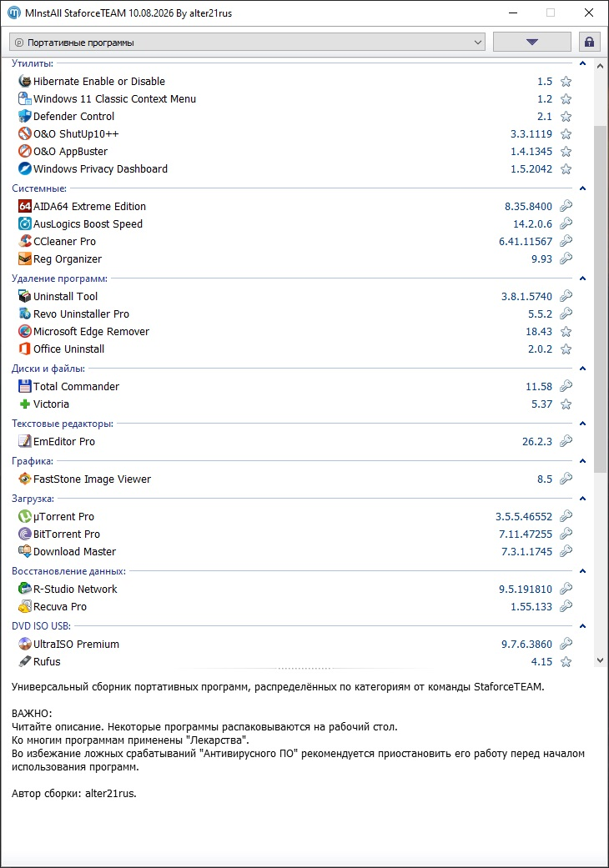Collapse the Удаление программ category

[582, 278]
